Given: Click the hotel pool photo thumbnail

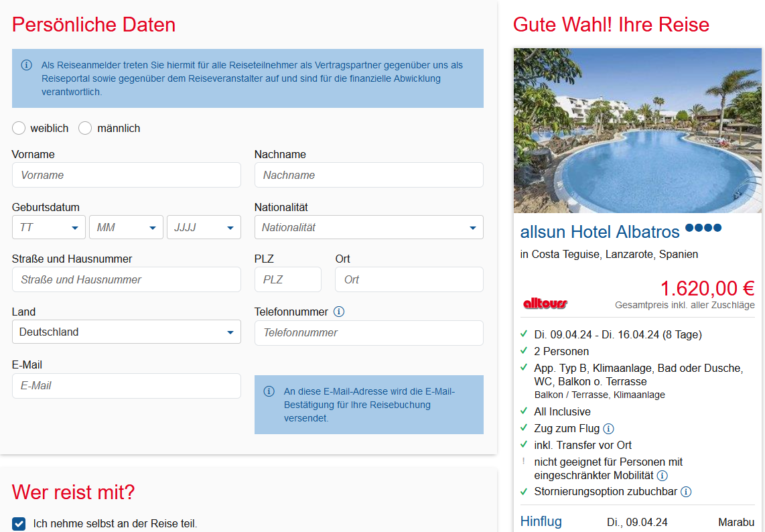Looking at the screenshot, I should 637,130.
